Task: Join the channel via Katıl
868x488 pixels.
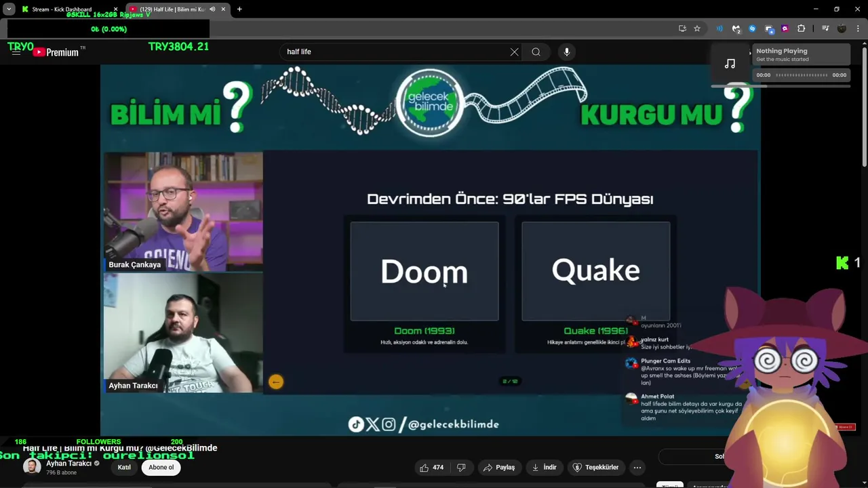Action: (x=124, y=467)
